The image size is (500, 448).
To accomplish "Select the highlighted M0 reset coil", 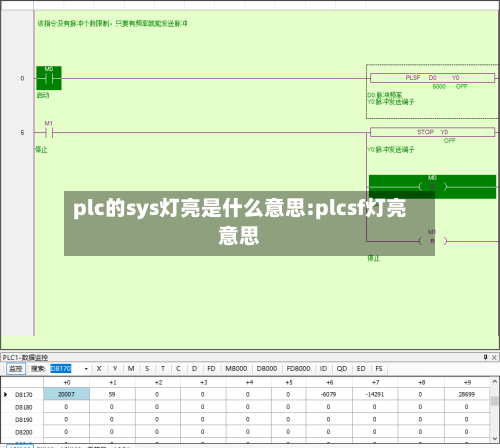I will [x=432, y=187].
